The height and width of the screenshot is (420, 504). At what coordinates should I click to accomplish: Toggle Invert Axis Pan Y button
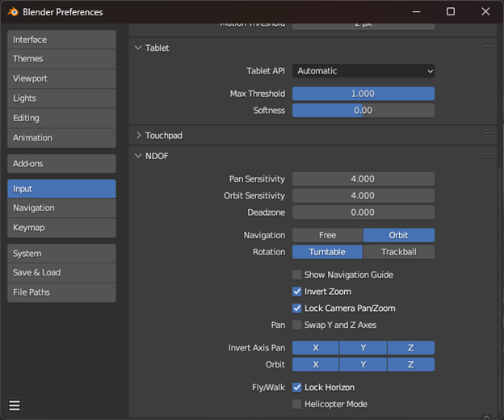363,348
